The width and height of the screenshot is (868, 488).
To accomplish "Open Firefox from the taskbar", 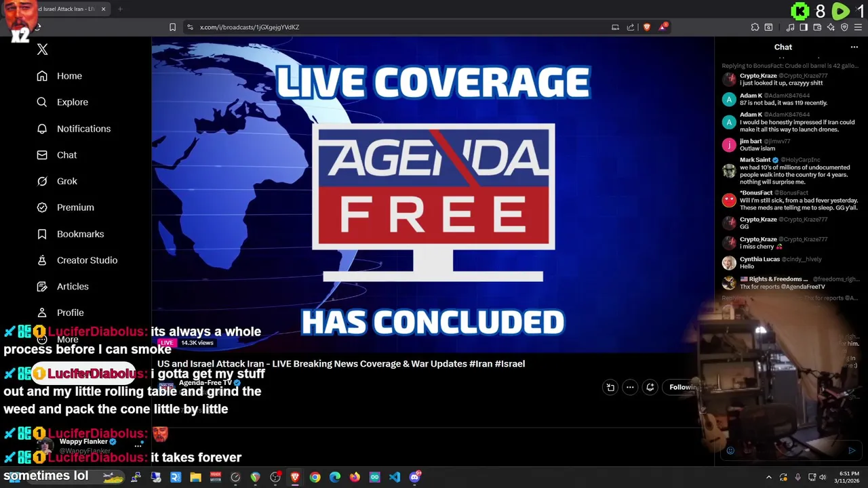I will click(x=355, y=477).
